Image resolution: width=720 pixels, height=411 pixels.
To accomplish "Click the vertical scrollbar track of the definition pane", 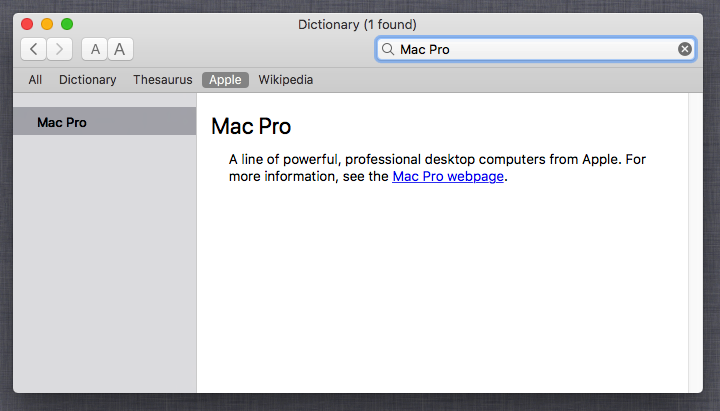I will click(x=695, y=242).
